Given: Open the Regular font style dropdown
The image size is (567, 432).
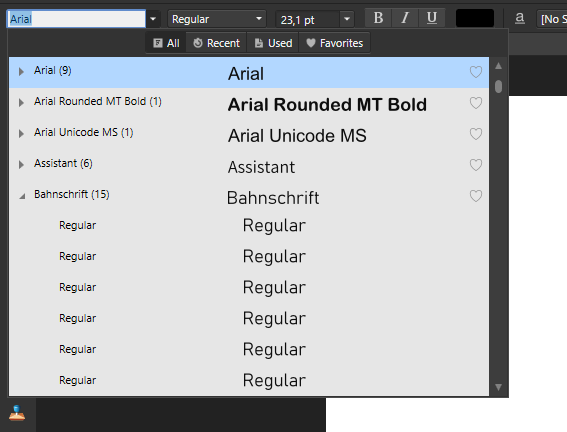Looking at the screenshot, I should pyautogui.click(x=259, y=19).
